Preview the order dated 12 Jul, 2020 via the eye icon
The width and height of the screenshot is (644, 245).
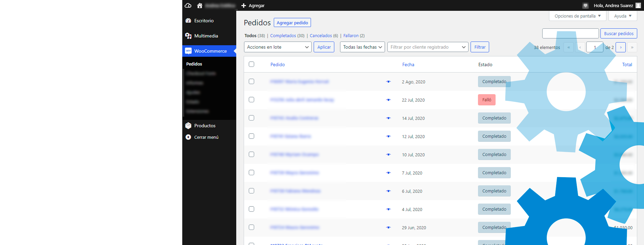388,136
